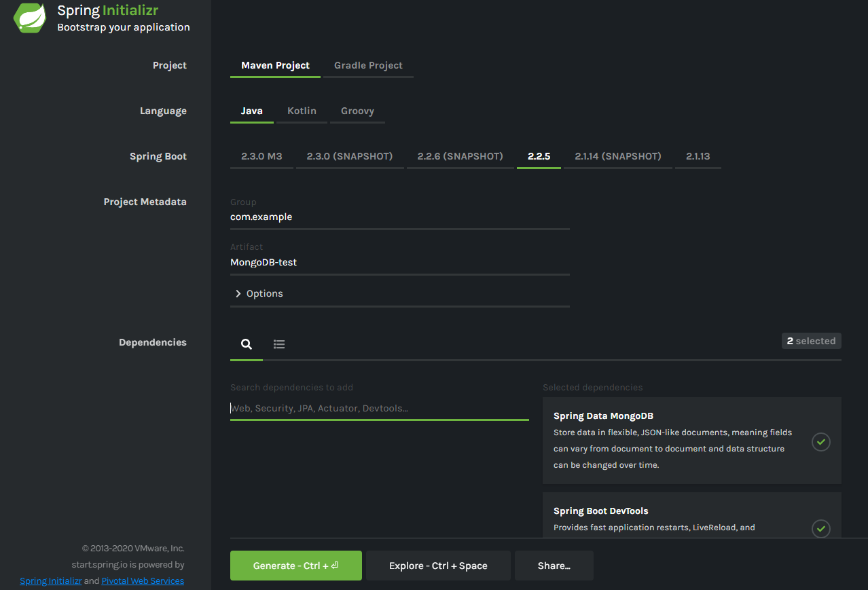Viewport: 868px width, 590px height.
Task: Focus the dependency search box
Action: click(x=380, y=408)
